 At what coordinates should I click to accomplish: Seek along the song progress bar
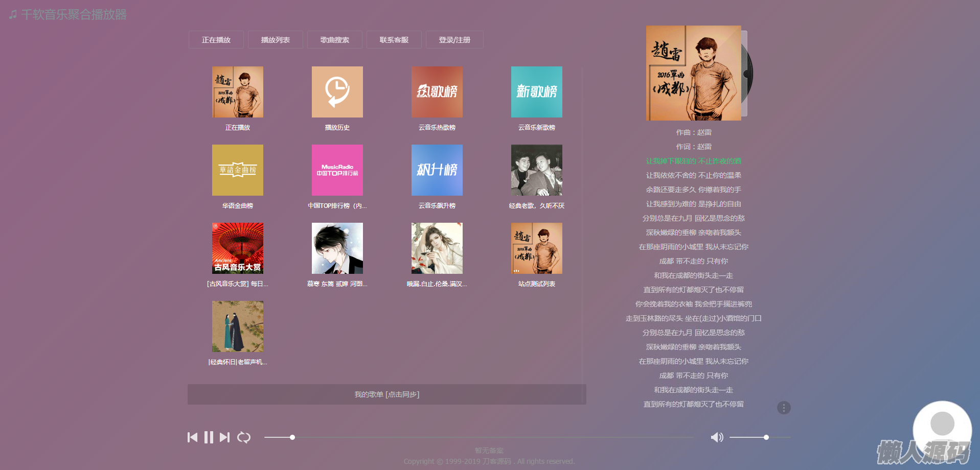tap(478, 437)
